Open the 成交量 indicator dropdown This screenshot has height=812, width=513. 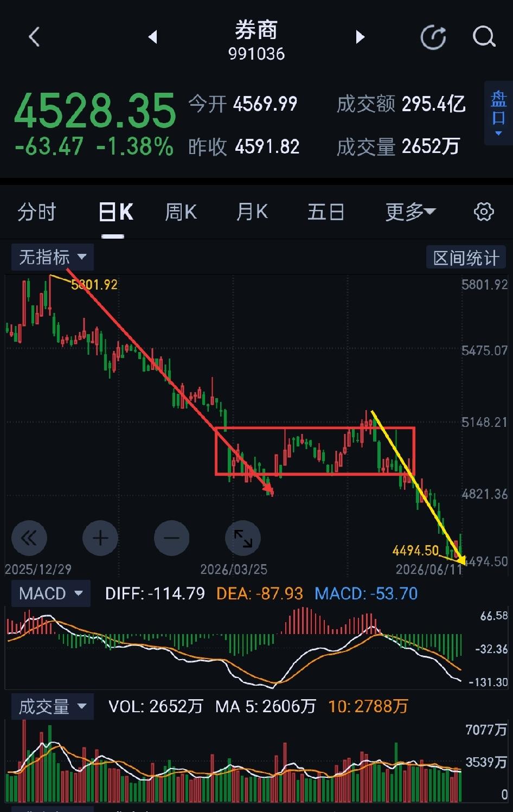click(53, 707)
